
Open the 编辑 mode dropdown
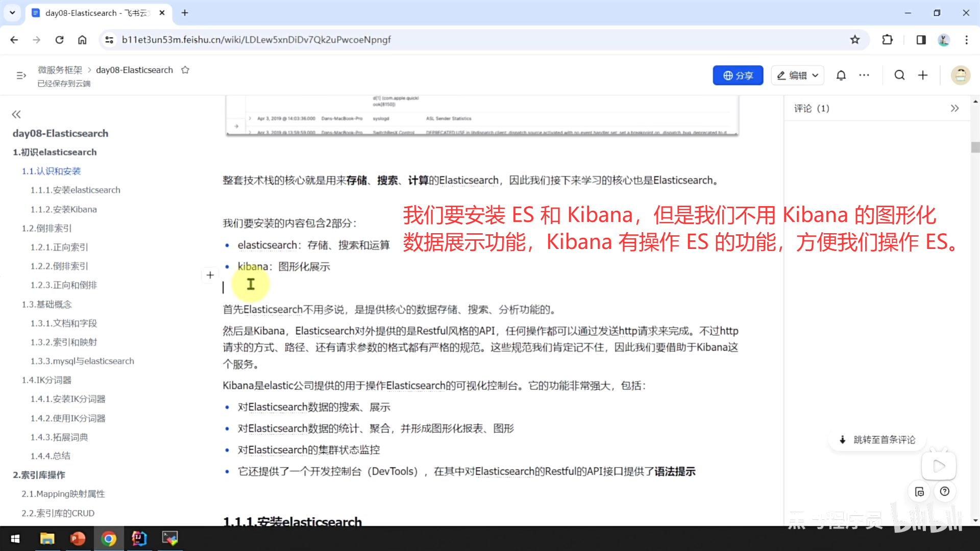coord(797,76)
